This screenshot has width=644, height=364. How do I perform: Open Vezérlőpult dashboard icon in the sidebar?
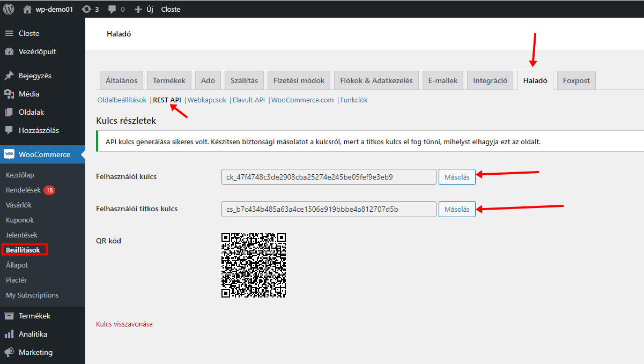pyautogui.click(x=9, y=51)
